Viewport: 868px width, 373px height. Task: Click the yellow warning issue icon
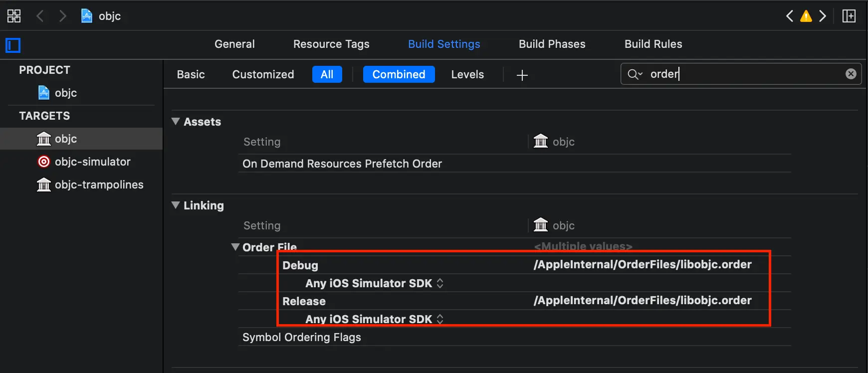point(806,16)
